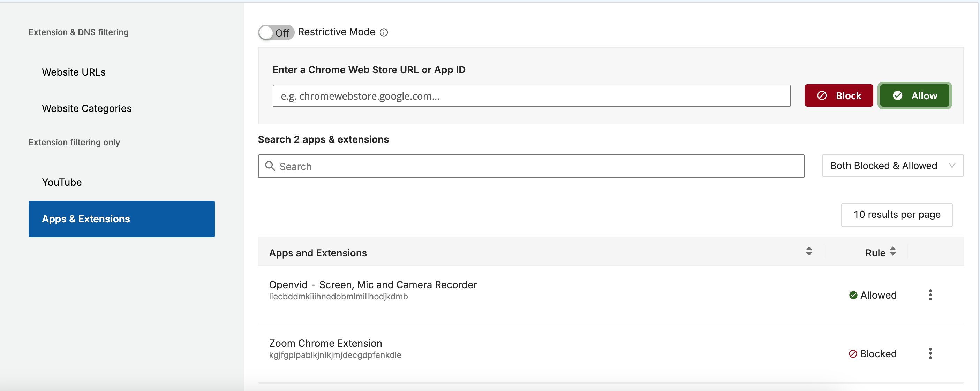Click app ID liecbddmkiiihnedobmlmillhodjkdmb
Viewport: 980px width, 391px height.
[x=338, y=296]
